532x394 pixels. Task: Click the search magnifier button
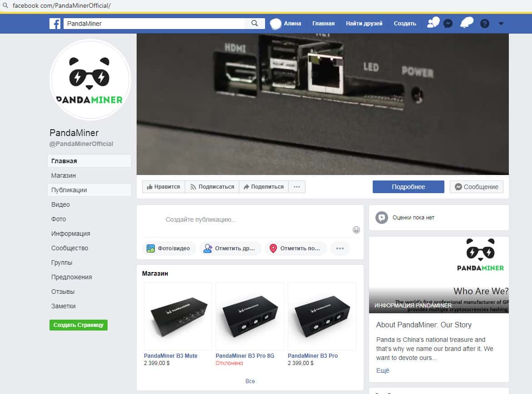click(255, 24)
